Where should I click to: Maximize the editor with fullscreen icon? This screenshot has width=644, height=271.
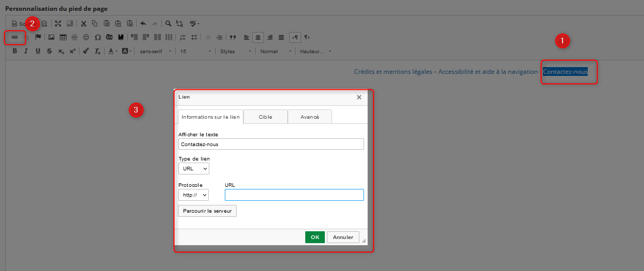[58, 23]
